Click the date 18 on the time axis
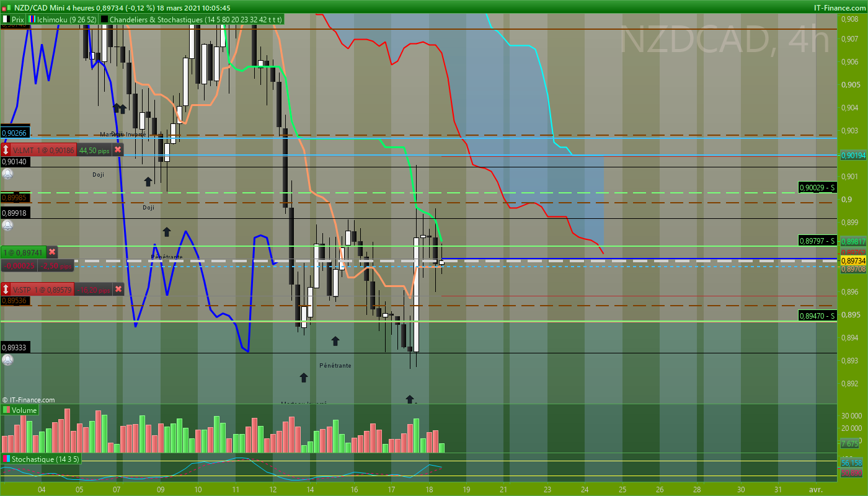 tap(428, 489)
